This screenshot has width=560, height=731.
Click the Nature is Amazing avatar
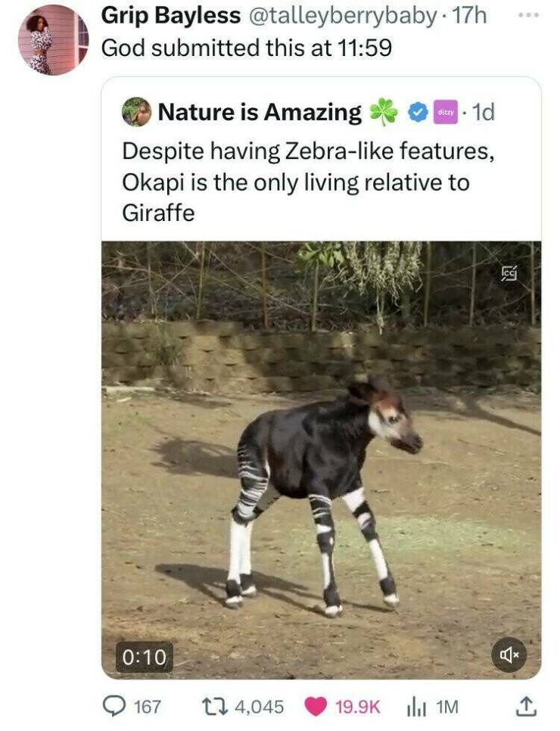pos(136,112)
